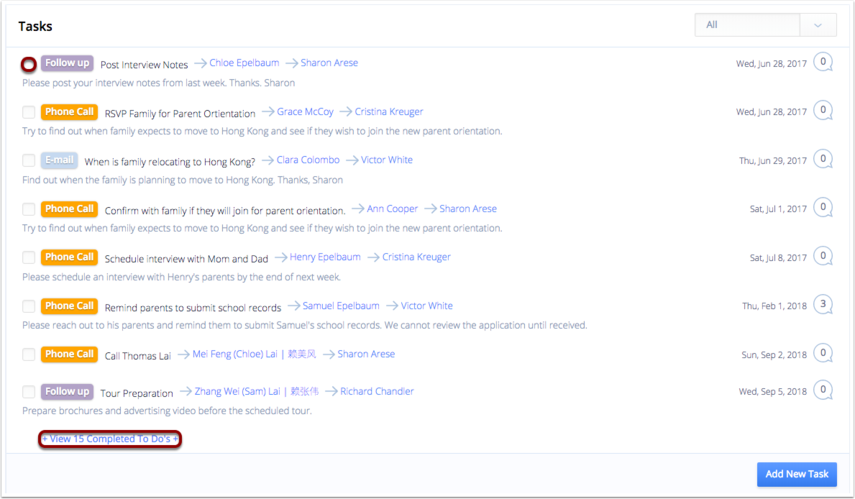Screen dimensions: 855x499
Task: Click Follow up tag on Tour Preparation
Action: coord(67,392)
